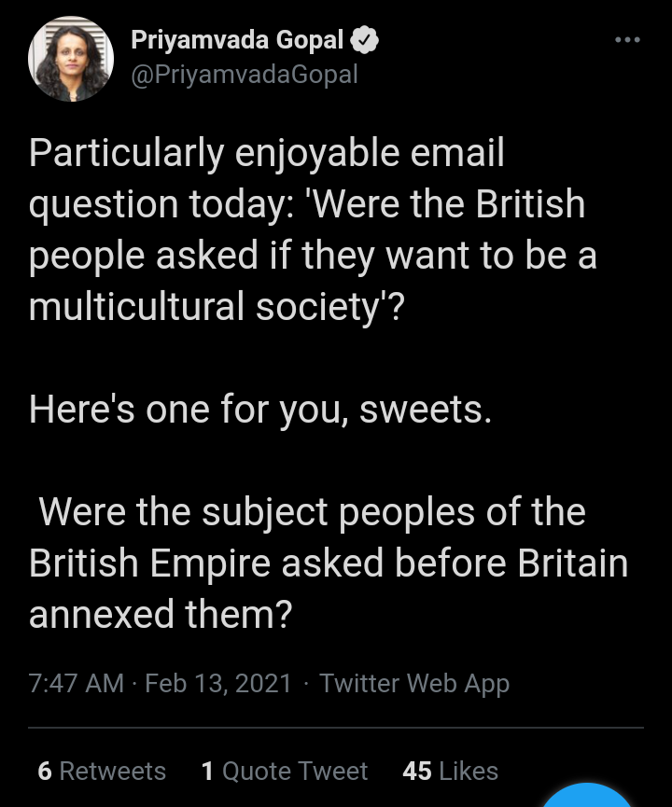
Task: Open Priyamvada Gopal's profile picture
Action: coord(71,59)
